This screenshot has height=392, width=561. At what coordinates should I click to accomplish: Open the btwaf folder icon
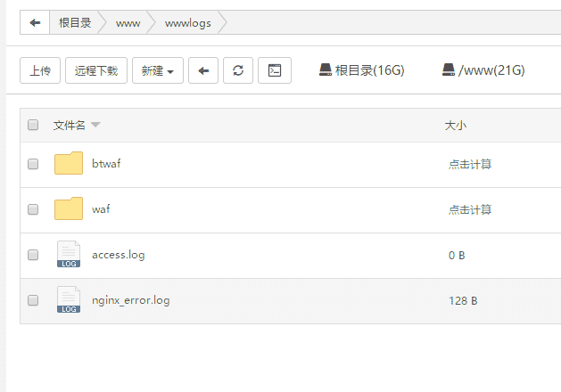tap(69, 164)
